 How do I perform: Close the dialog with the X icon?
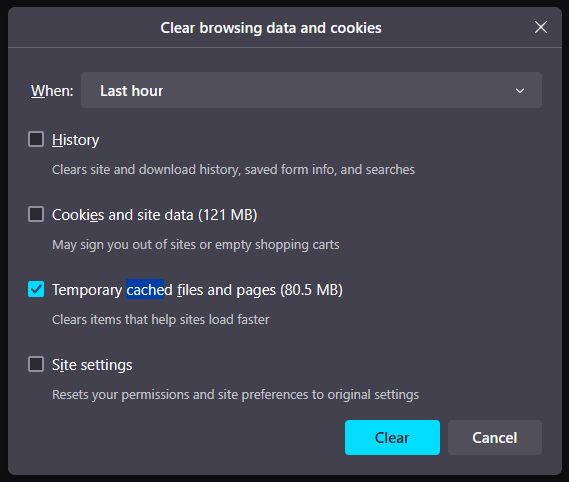(541, 27)
